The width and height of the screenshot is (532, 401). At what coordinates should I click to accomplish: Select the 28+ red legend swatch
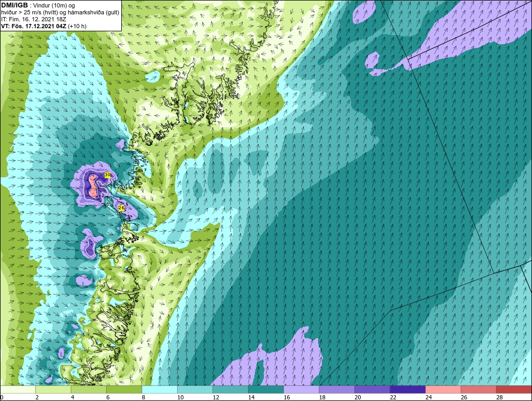coord(514,389)
